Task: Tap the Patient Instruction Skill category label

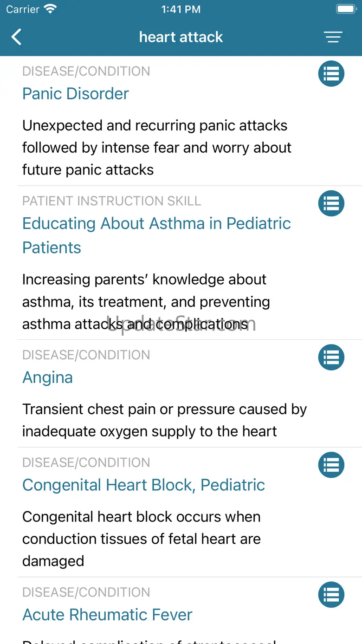Action: point(111,201)
